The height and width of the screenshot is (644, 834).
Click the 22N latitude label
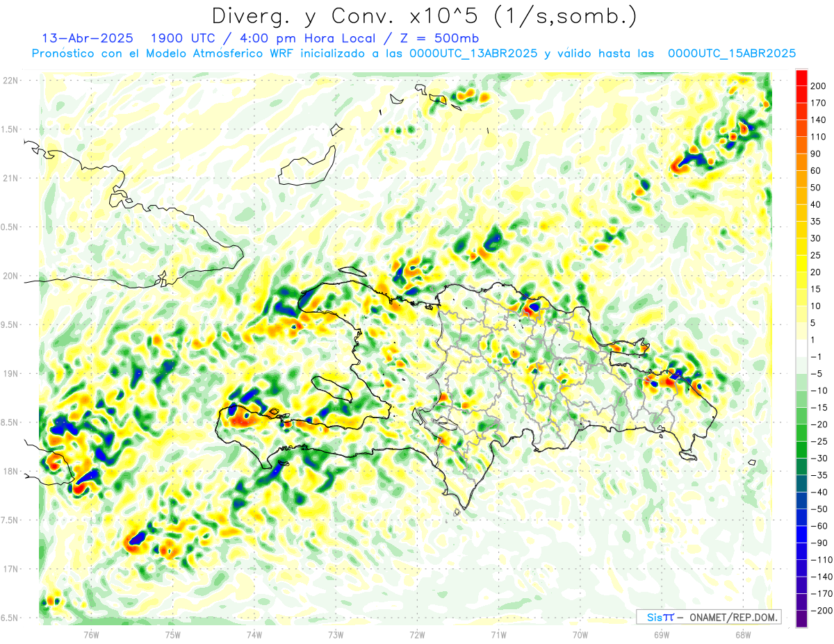[x=11, y=81]
